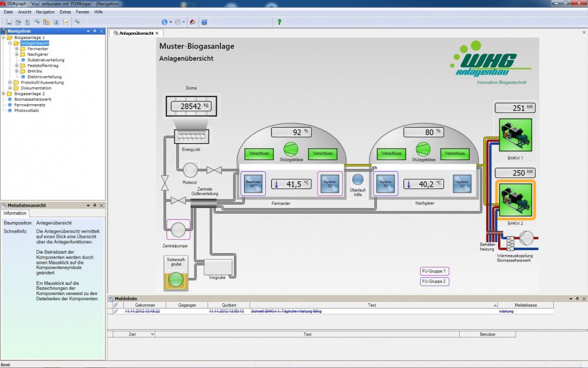Switch to the Anlagenübersicht tab
The width and height of the screenshot is (588, 368).
point(136,34)
